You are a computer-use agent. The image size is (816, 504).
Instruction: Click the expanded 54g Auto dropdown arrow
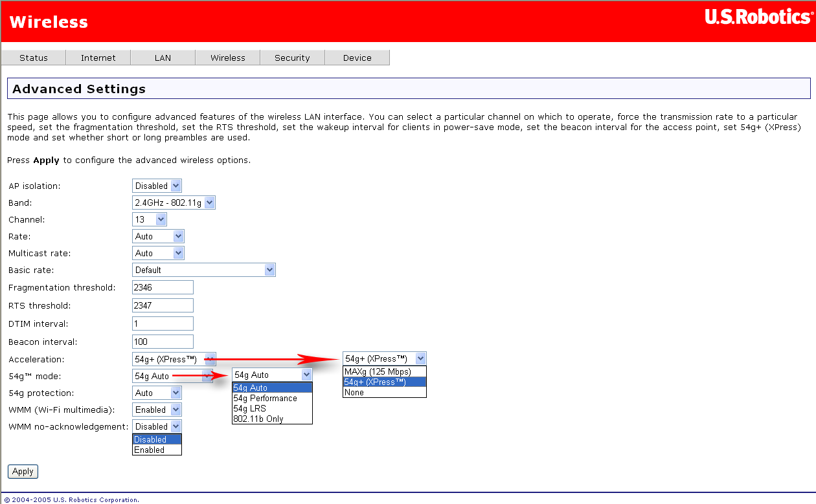pyautogui.click(x=306, y=375)
